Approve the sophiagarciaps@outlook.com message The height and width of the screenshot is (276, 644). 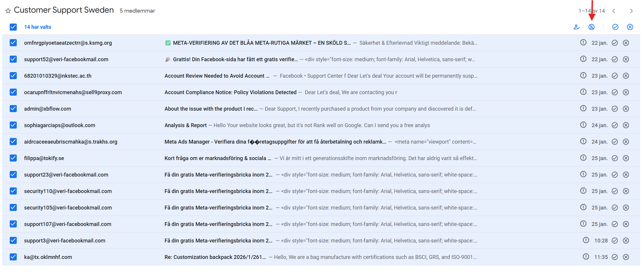[615, 125]
